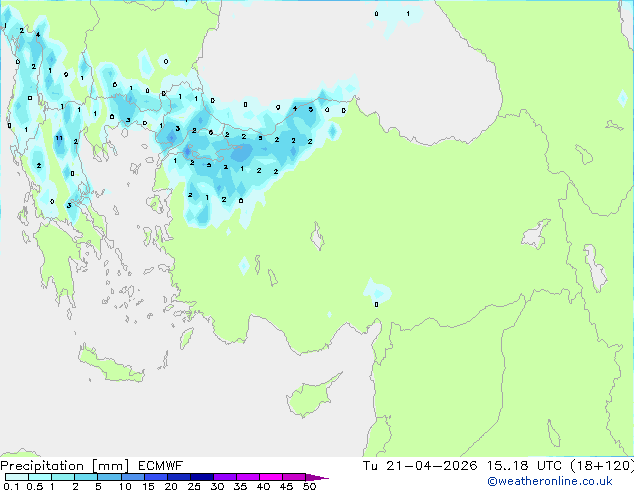Select the legend swatch between 45 and 50

[x=294, y=477]
